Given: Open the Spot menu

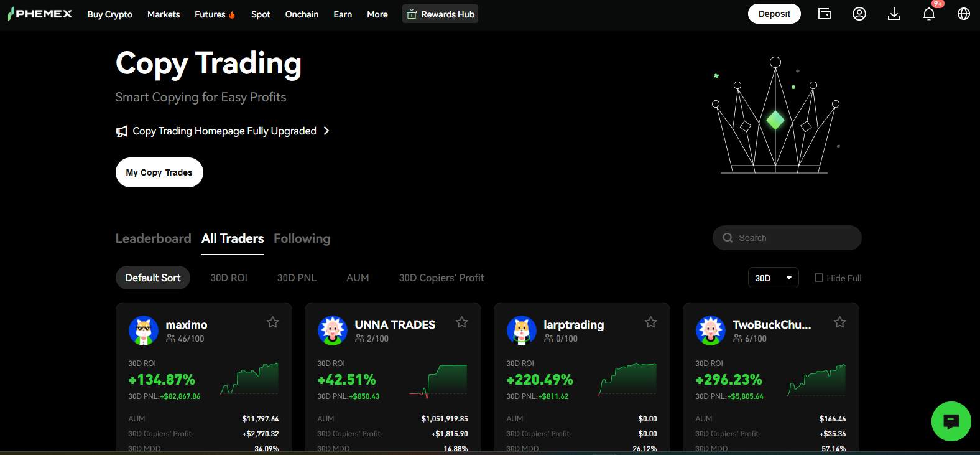Looking at the screenshot, I should 261,14.
